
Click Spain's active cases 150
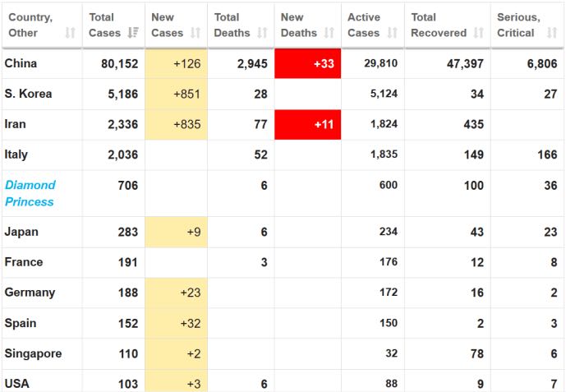pyautogui.click(x=389, y=323)
